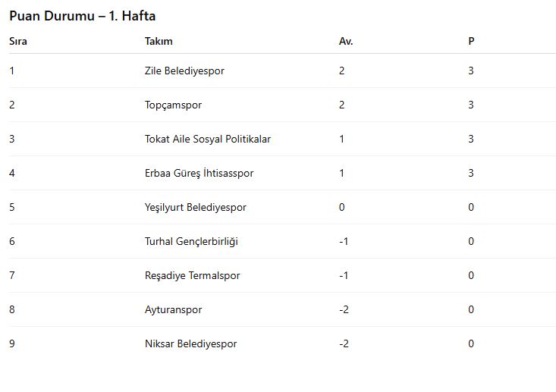Select the Zile Belediyespor team name
Image resolution: width=556 pixels, height=392 pixels.
[x=184, y=71]
